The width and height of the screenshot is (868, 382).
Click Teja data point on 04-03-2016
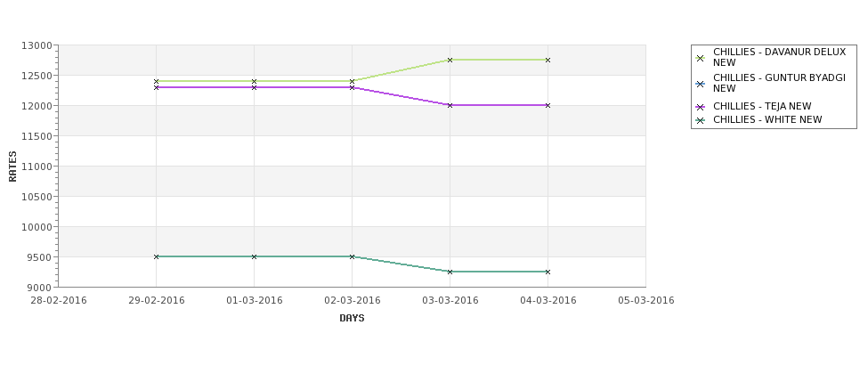coord(548,105)
